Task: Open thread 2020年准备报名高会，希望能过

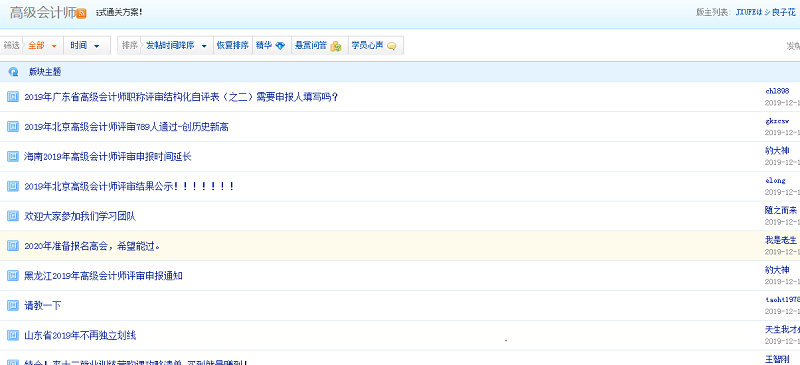Action: [92, 246]
